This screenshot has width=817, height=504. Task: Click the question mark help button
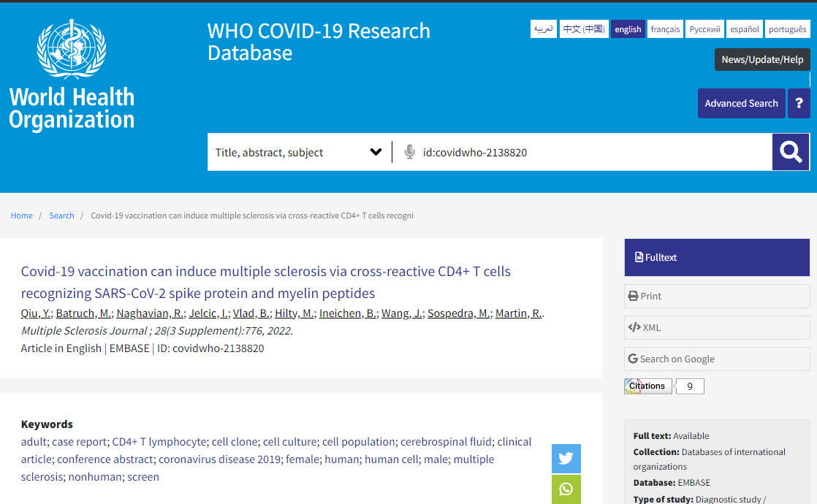(799, 103)
